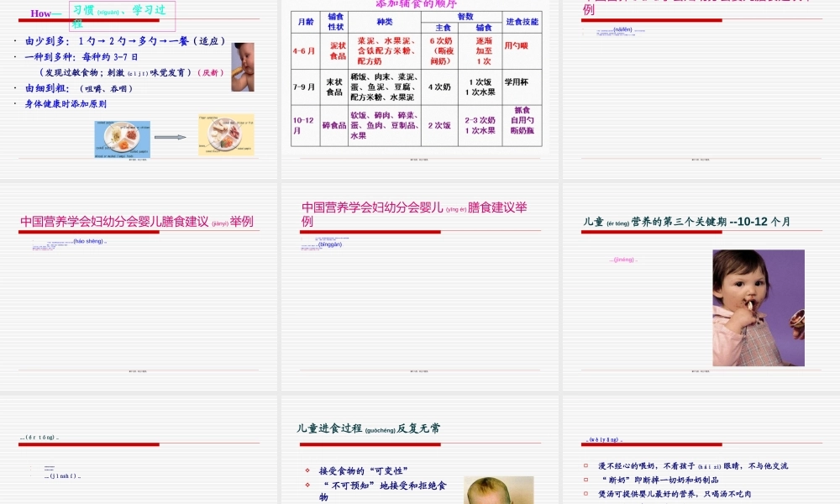The image size is (840, 504).
Task: Open the 进食技能 column header
Action: tap(524, 20)
